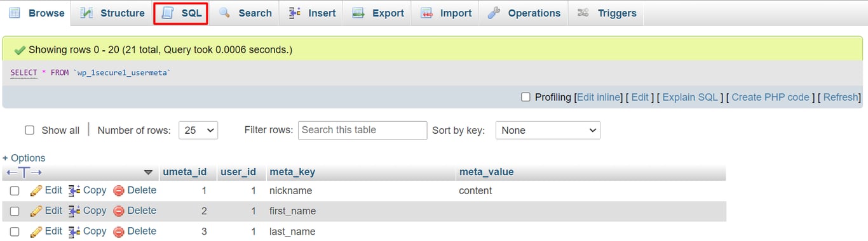Expand the + Options link
The image size is (868, 241).
point(24,158)
